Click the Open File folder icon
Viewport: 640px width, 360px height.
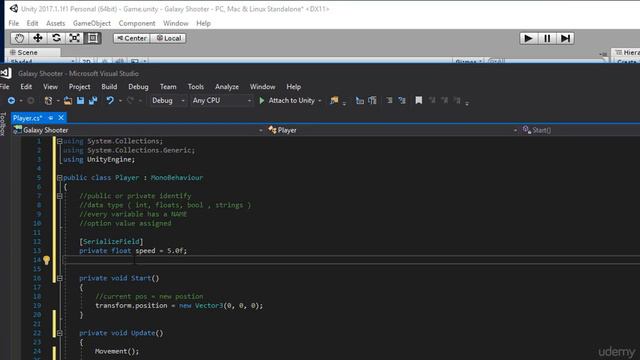pos(68,100)
